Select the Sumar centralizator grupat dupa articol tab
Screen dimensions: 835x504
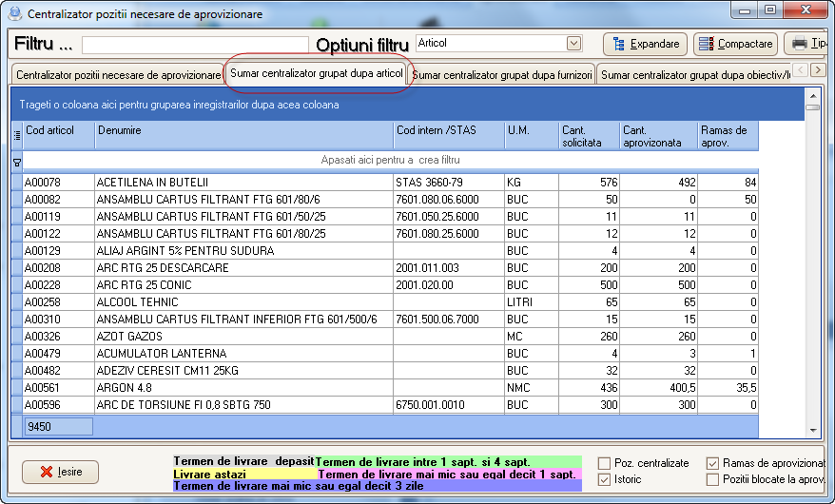coord(317,73)
